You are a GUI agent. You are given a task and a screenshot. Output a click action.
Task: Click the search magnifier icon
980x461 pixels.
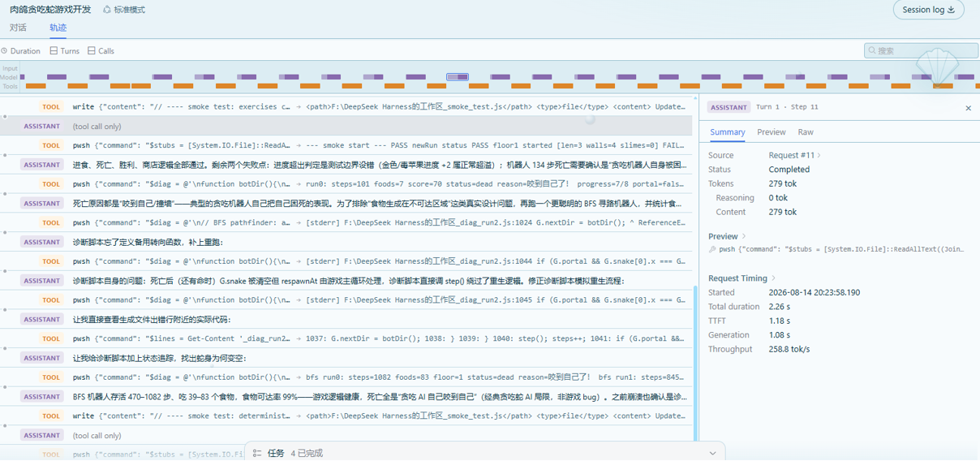pos(873,50)
